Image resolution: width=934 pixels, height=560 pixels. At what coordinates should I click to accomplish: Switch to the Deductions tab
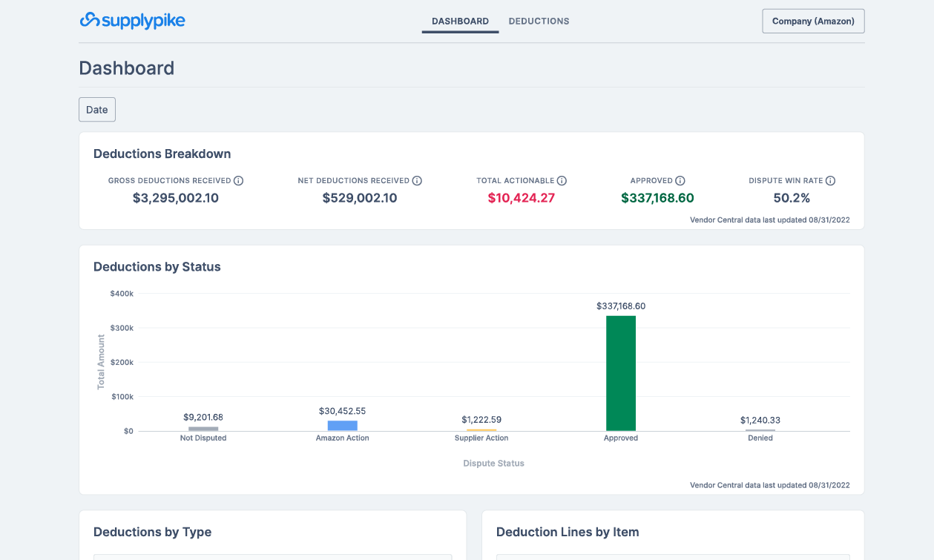(x=539, y=22)
